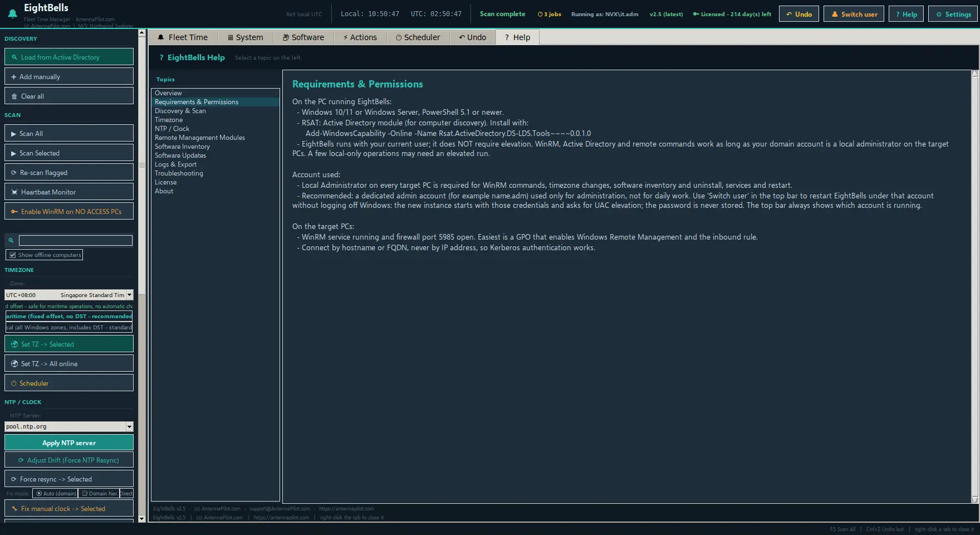Screen dimensions: 980x535
Task: Click the EightBells bell logo icon
Action: 12,14
